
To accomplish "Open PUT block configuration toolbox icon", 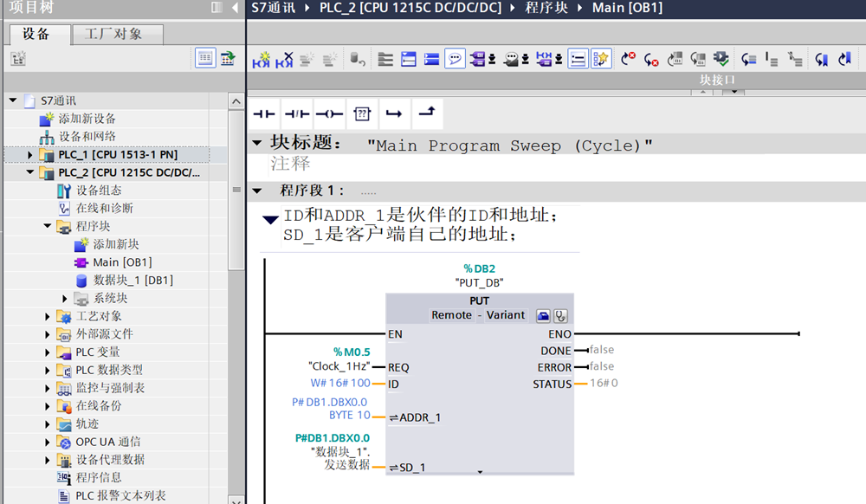I will pos(543,315).
